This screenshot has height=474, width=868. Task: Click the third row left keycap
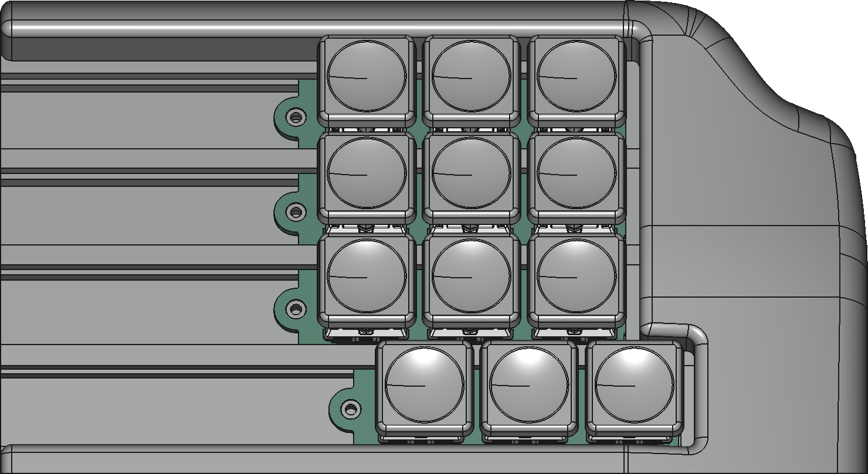pos(367,280)
